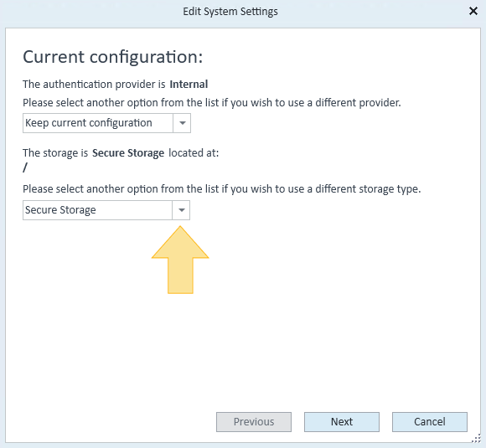Cancel the system settings wizard

coord(430,422)
